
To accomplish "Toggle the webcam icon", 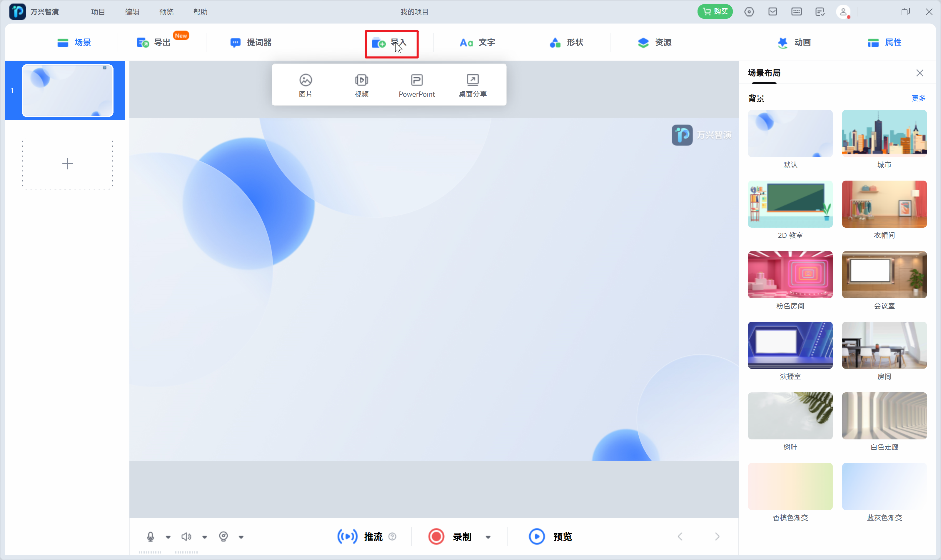I will [x=223, y=536].
